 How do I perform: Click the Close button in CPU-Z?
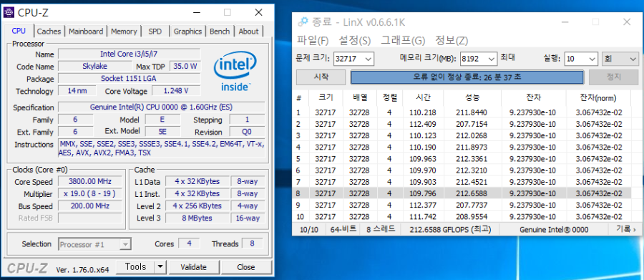coord(245,267)
